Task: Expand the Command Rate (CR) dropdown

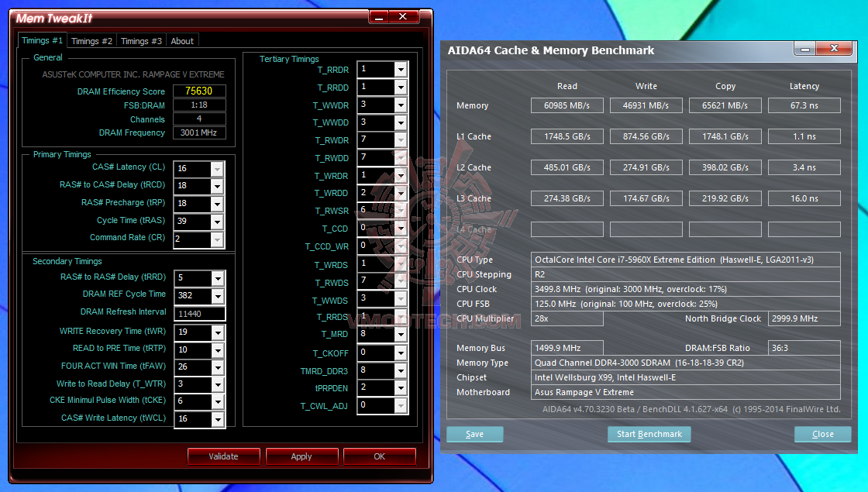Action: coord(217,239)
